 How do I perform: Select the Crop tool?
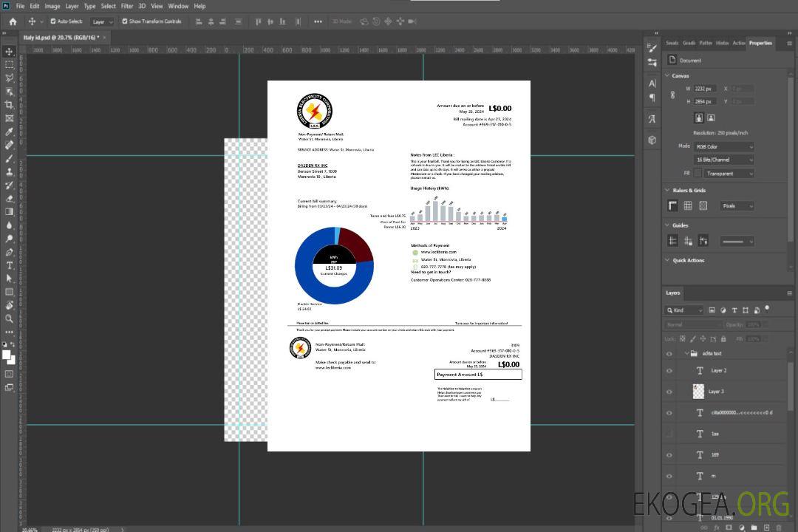[x=9, y=104]
